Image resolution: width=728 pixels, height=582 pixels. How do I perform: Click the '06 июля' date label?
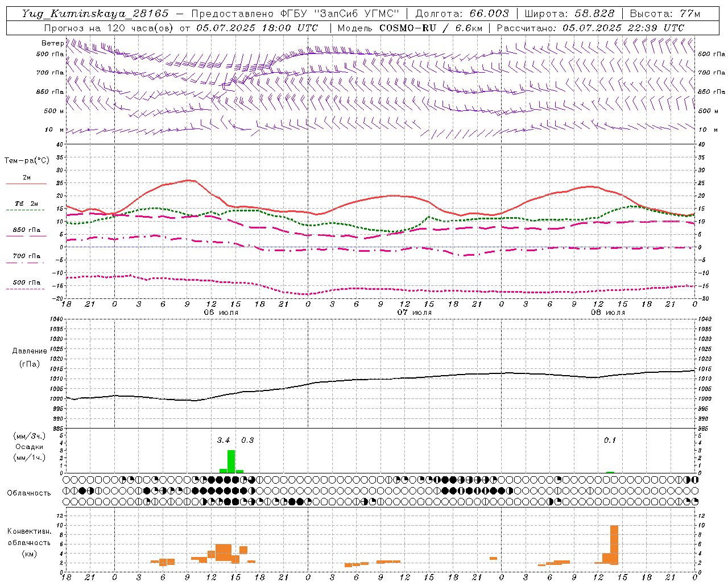[222, 313]
